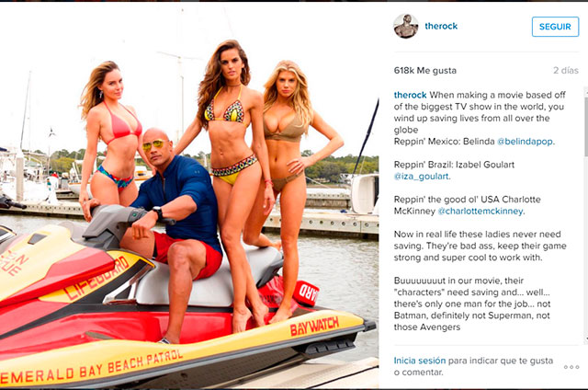
Task: Click the 2 días post timestamp
Action: 566,71
